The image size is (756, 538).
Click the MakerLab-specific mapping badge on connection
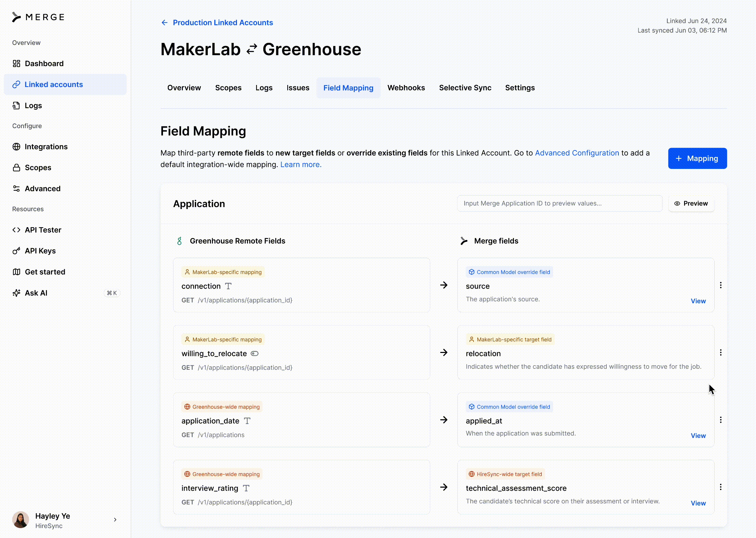(x=223, y=272)
